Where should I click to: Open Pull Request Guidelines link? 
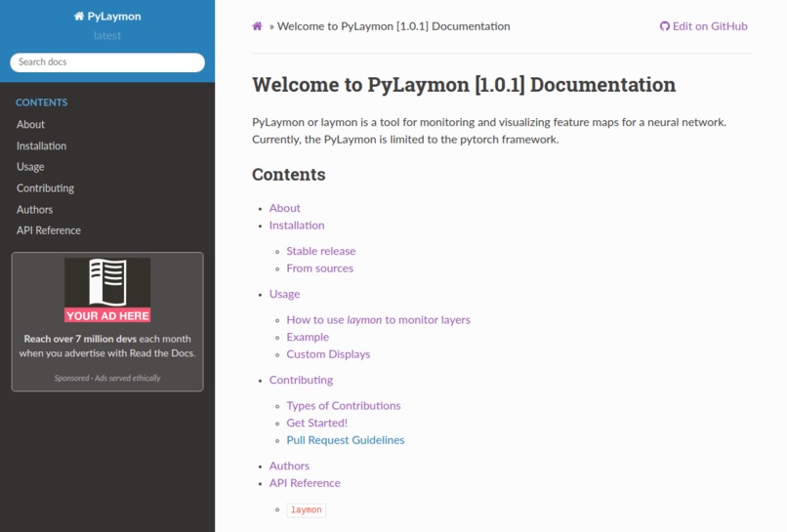tap(346, 440)
